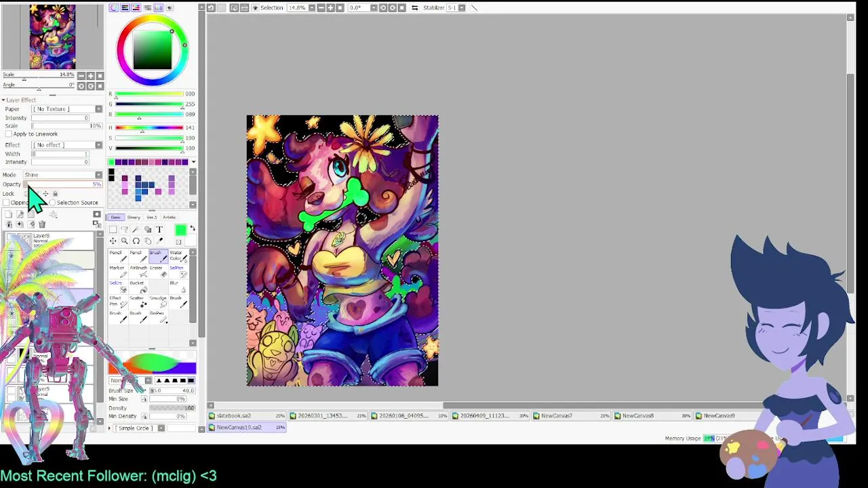Choose the Bucket fill tool
The height and width of the screenshot is (488, 868).
[138, 287]
